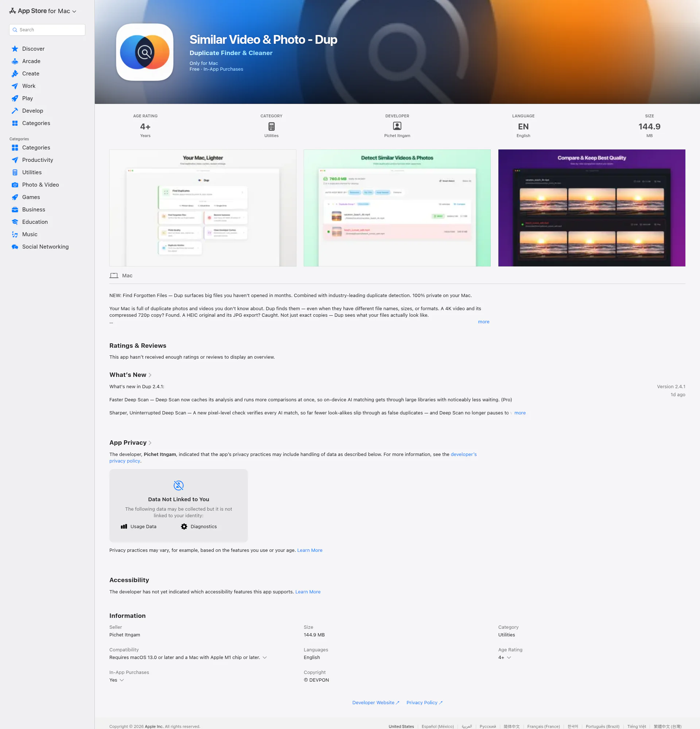
Task: Expand the Compatibility requirements chevron
Action: [x=264, y=657]
